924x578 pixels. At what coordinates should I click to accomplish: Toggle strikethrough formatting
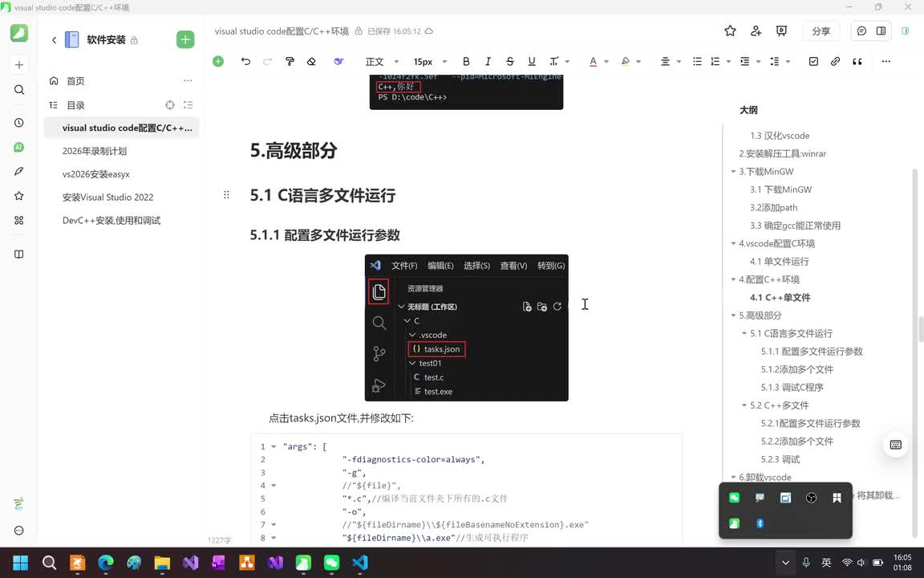(510, 61)
